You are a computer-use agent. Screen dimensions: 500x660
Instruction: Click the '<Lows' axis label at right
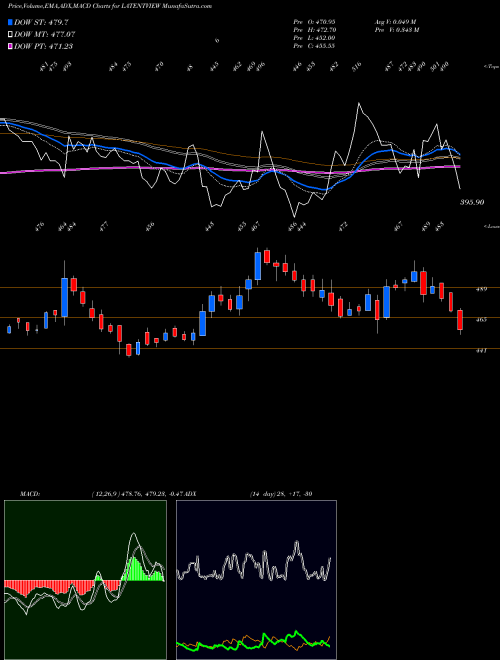(x=492, y=226)
